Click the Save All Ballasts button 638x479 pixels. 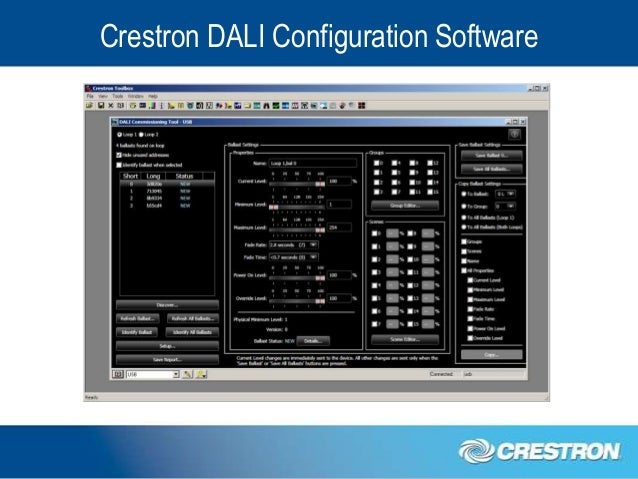(x=492, y=169)
